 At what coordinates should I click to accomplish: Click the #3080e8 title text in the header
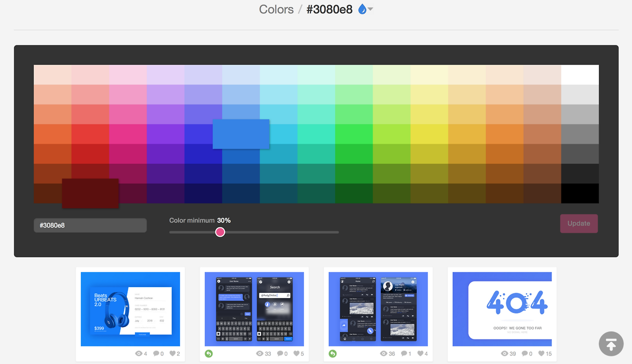coord(329,9)
